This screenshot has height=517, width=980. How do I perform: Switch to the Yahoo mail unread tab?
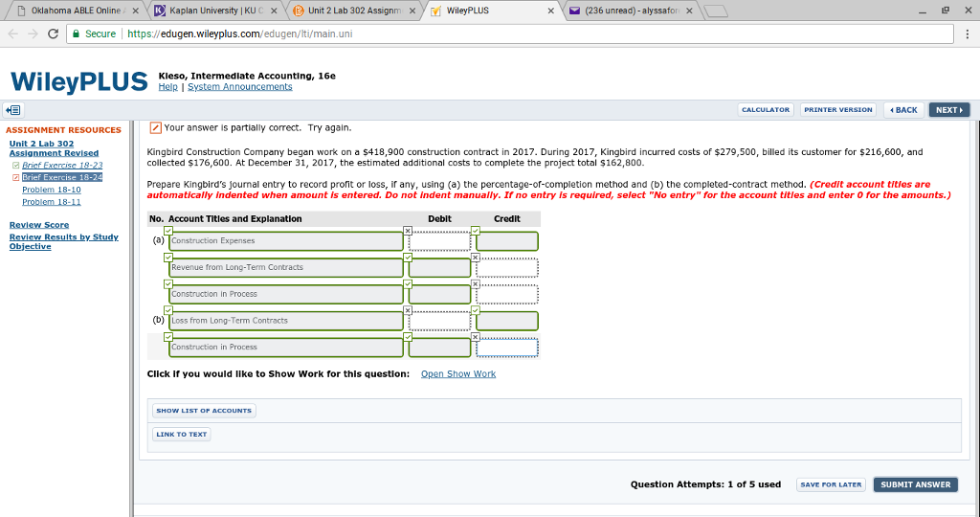[632, 11]
